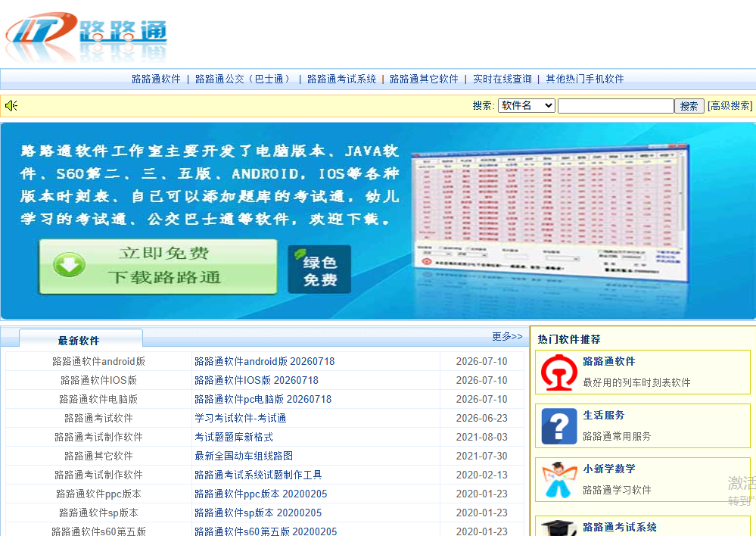
Task: Open 路路通考试系统试题制作工具 link
Action: coord(258,475)
